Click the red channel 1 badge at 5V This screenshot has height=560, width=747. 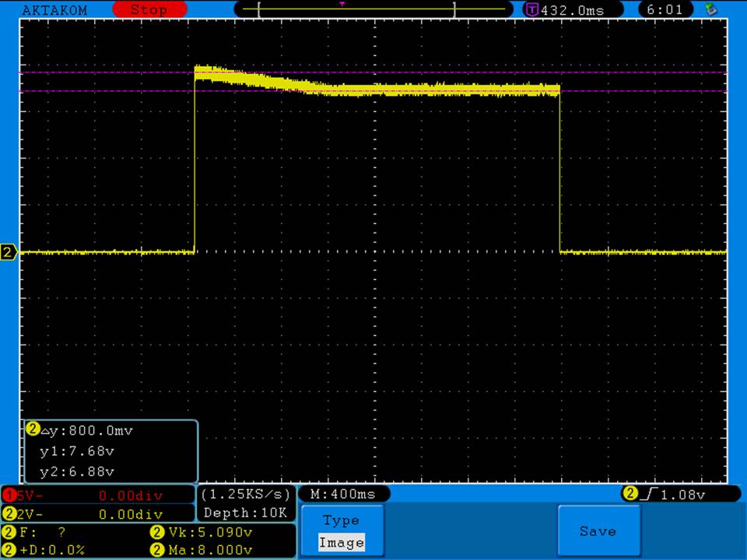click(9, 495)
